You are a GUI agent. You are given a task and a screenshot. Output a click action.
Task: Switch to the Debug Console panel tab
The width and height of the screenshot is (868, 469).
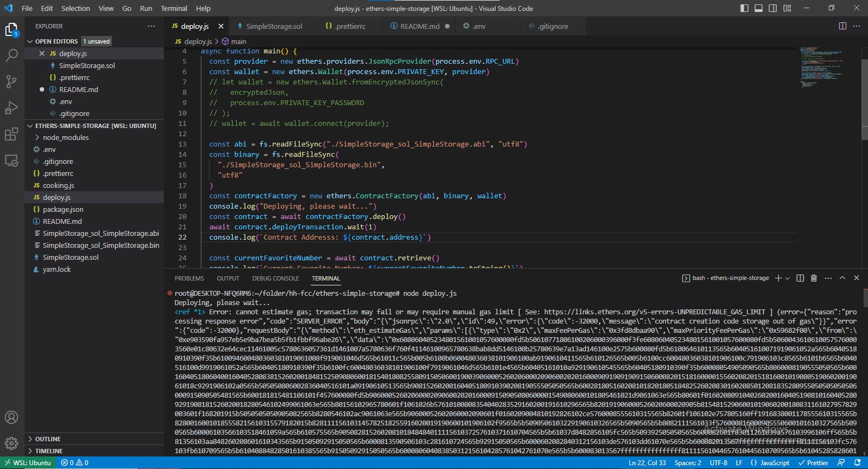point(275,278)
